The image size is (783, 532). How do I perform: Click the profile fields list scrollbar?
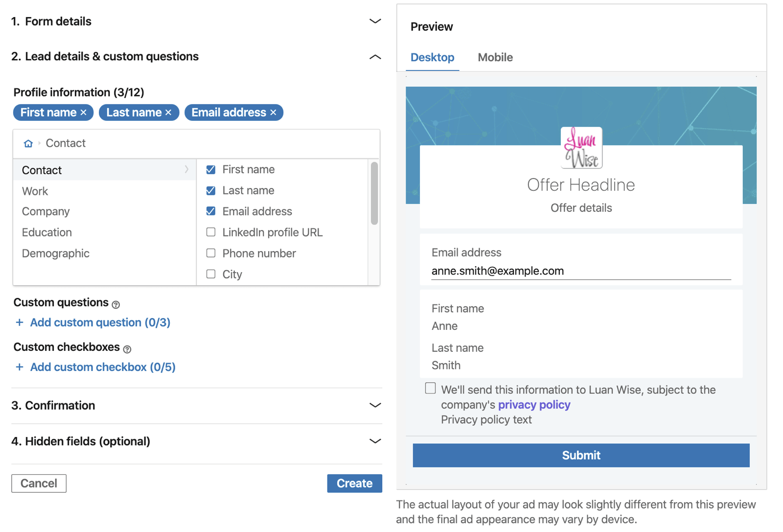pos(374,194)
